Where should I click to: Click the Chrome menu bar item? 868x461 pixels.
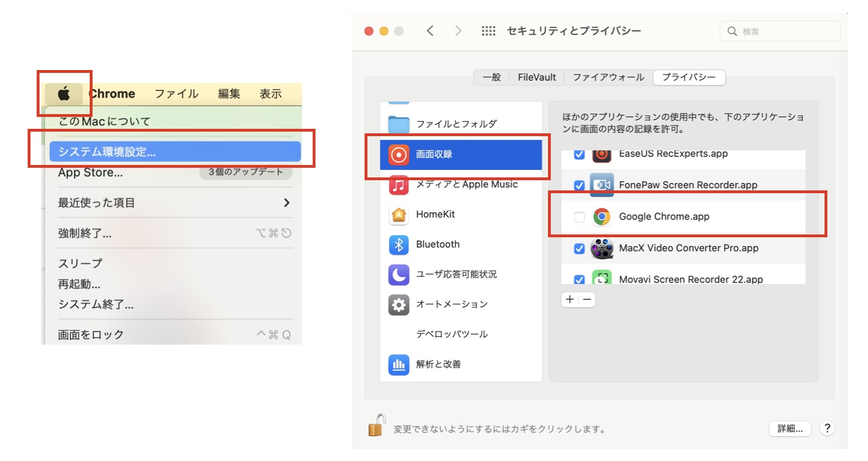pos(112,94)
